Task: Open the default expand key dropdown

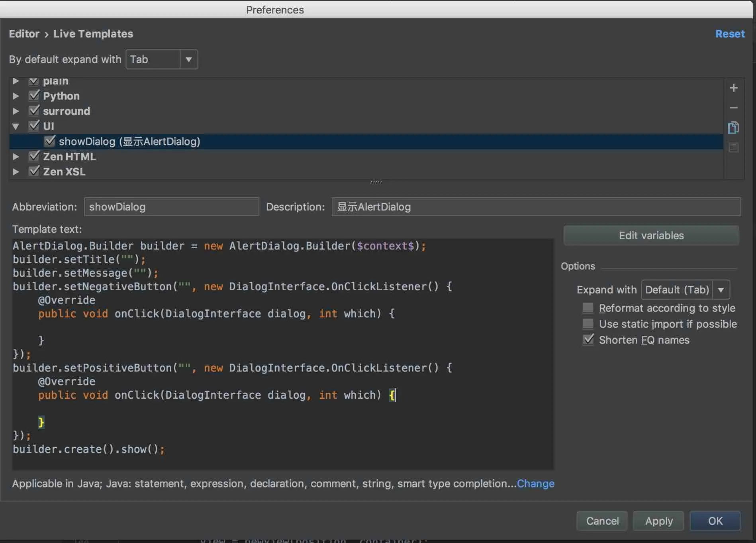Action: (162, 59)
